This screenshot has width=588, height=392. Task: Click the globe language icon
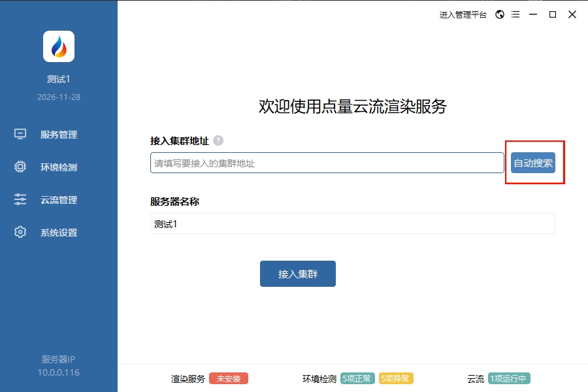pos(500,14)
